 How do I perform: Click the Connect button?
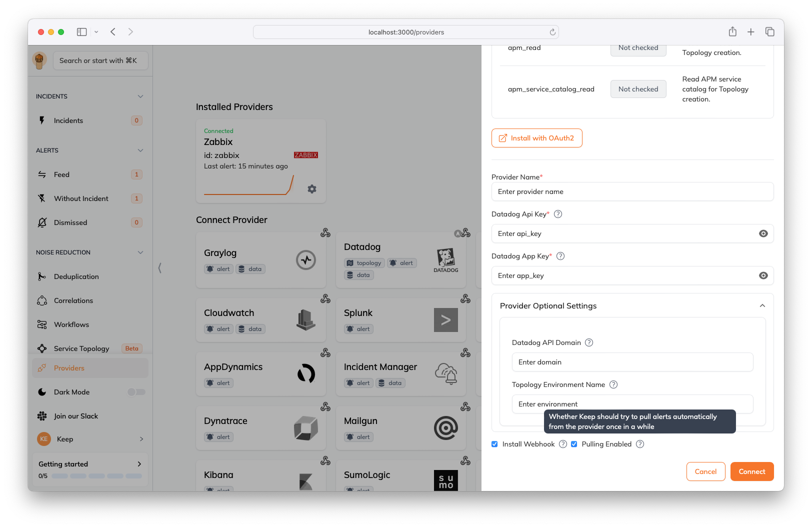pyautogui.click(x=752, y=471)
